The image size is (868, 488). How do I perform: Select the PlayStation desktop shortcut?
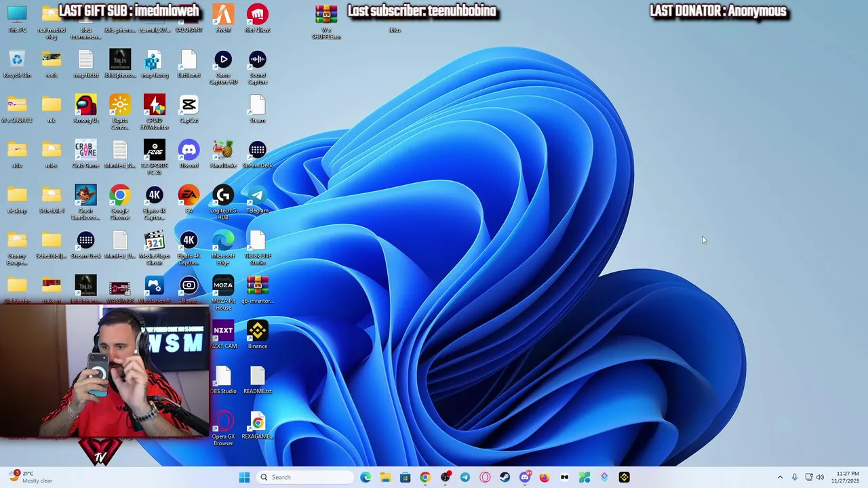click(x=155, y=289)
